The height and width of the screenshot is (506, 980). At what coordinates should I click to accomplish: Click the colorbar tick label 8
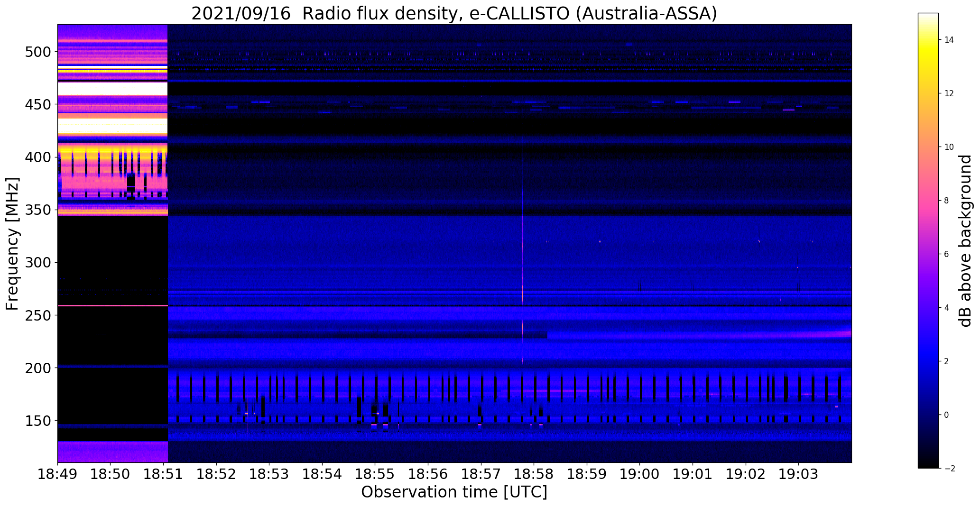pos(947,201)
